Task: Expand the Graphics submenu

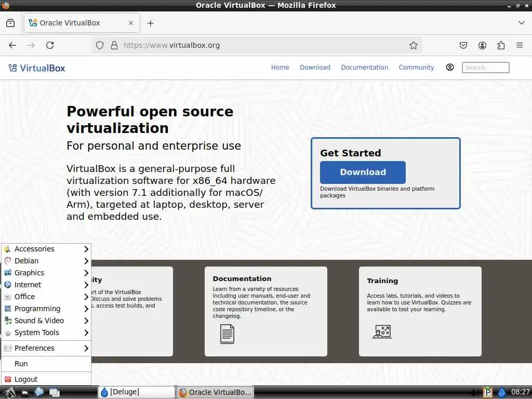Action: pyautogui.click(x=46, y=273)
